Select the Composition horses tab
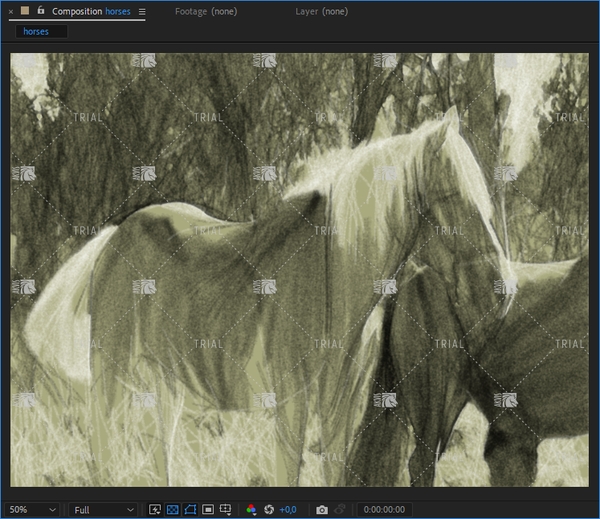600x519 pixels. (91, 11)
